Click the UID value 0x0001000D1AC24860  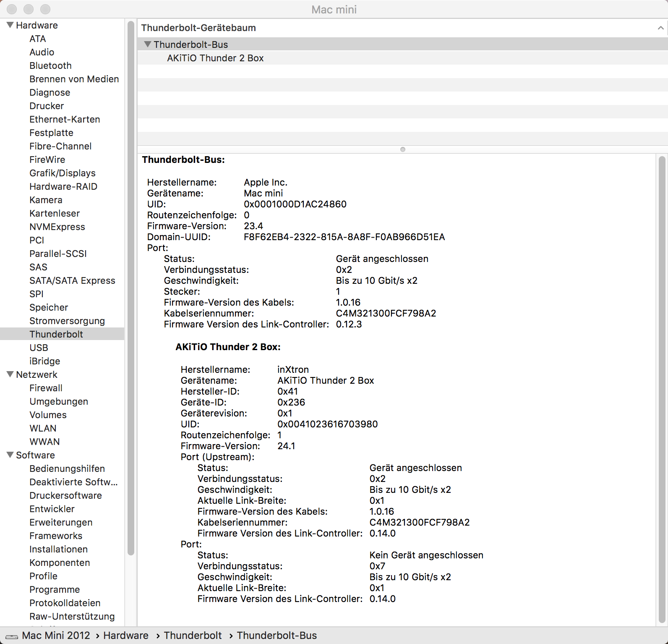295,204
